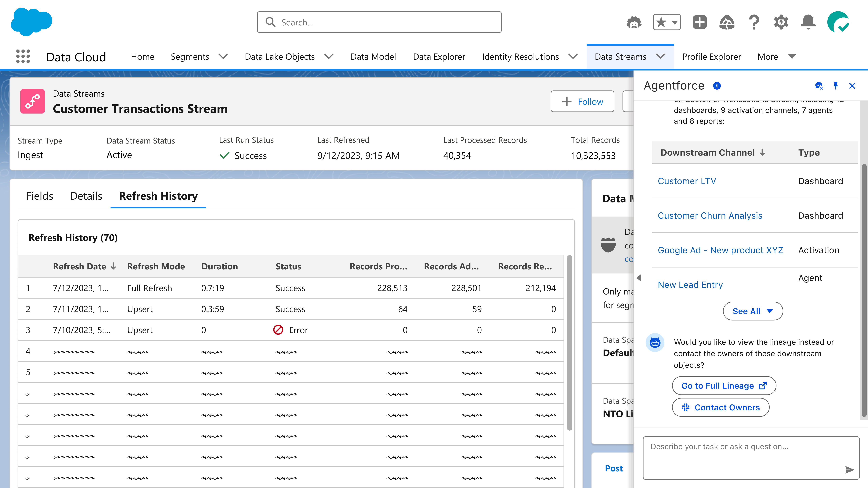
Task: Open the Global Actions plus icon
Action: pyautogui.click(x=700, y=23)
